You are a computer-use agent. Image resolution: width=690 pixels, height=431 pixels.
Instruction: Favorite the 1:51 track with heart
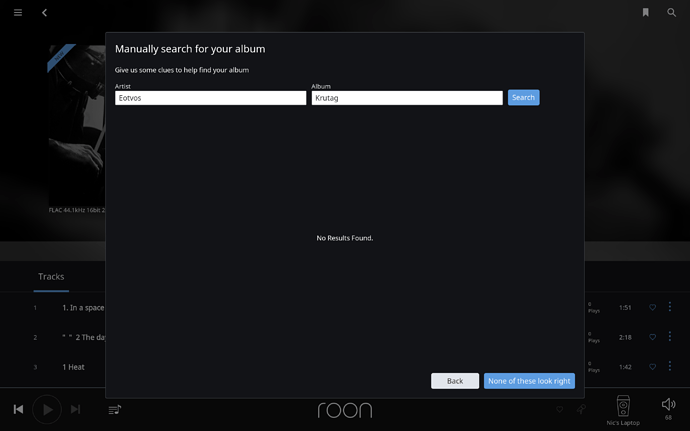click(653, 307)
